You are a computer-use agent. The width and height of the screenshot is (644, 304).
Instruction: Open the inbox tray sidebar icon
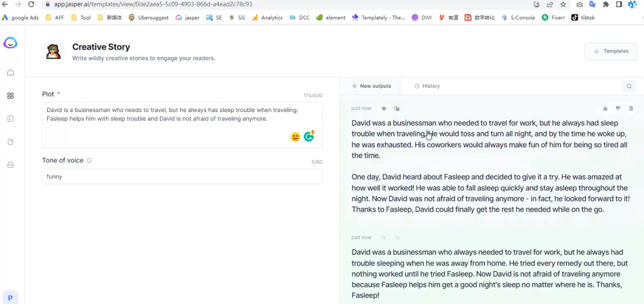tap(11, 165)
